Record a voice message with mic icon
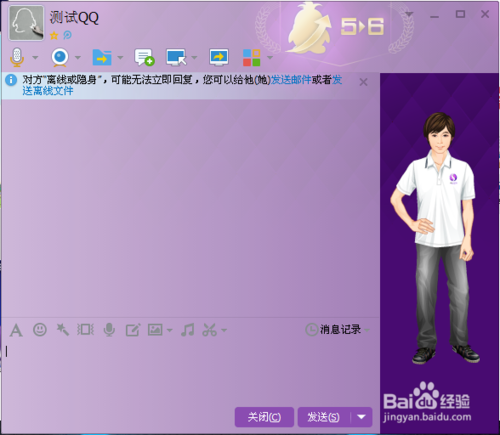Viewport: 500px width, 435px height. coord(109,330)
